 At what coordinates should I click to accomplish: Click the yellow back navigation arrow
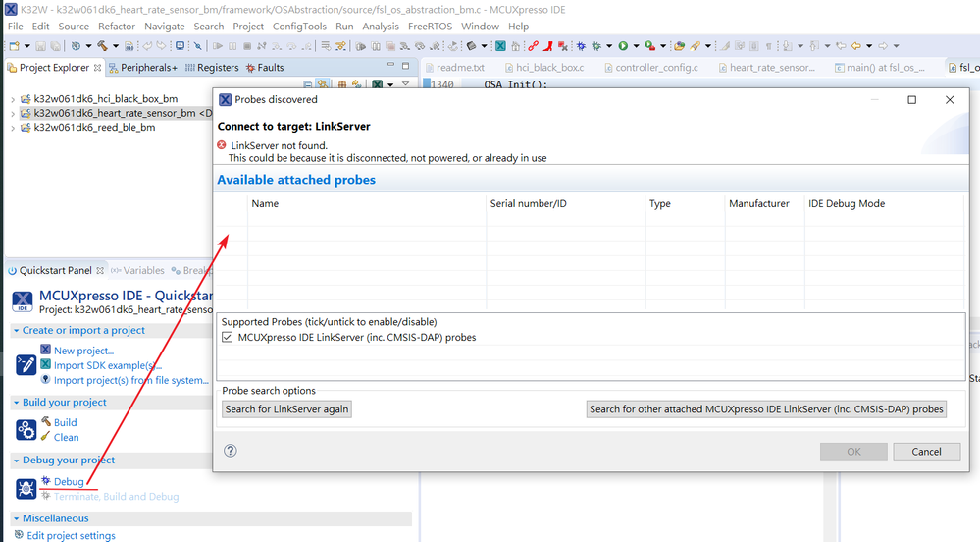(x=856, y=46)
